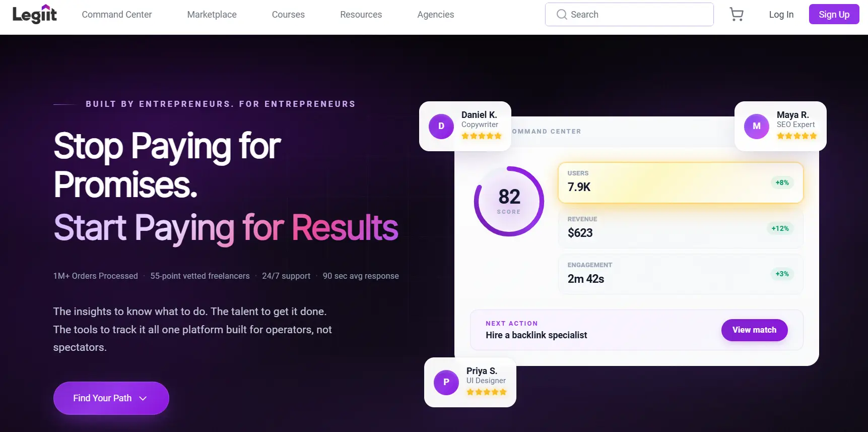This screenshot has height=432, width=868.
Task: Click Daniel K. star rating
Action: tap(482, 136)
